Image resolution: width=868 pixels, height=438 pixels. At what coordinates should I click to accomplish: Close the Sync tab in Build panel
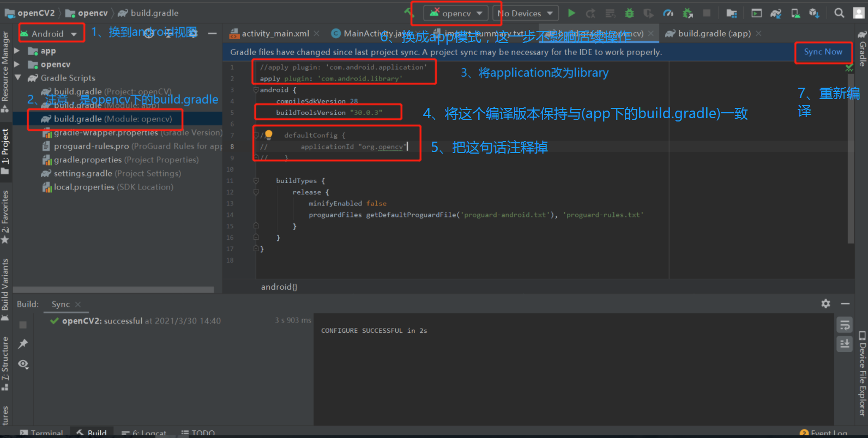(x=78, y=304)
